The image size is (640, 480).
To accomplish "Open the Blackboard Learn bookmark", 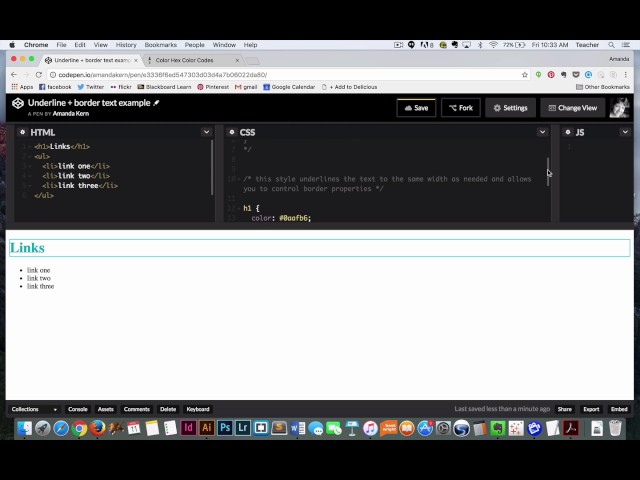I will (x=164, y=87).
